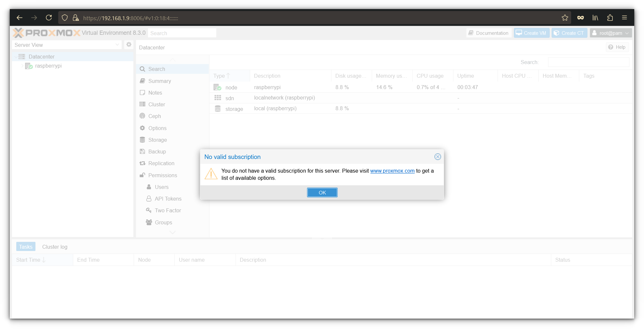Sort by the Uptime column header
Viewport: 644px width, 329px height.
[476, 76]
